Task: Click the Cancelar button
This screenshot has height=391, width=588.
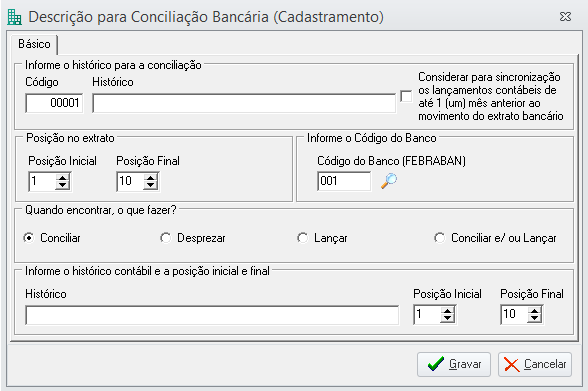Action: pyautogui.click(x=535, y=364)
